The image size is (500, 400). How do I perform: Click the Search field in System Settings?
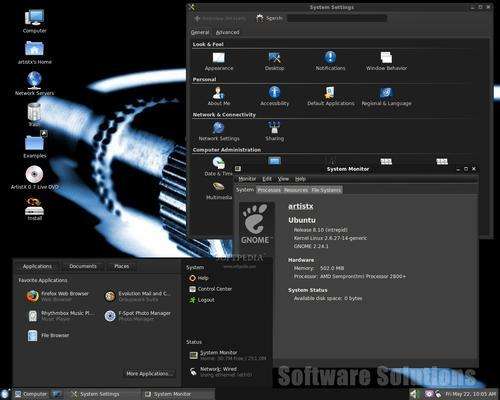click(x=337, y=18)
